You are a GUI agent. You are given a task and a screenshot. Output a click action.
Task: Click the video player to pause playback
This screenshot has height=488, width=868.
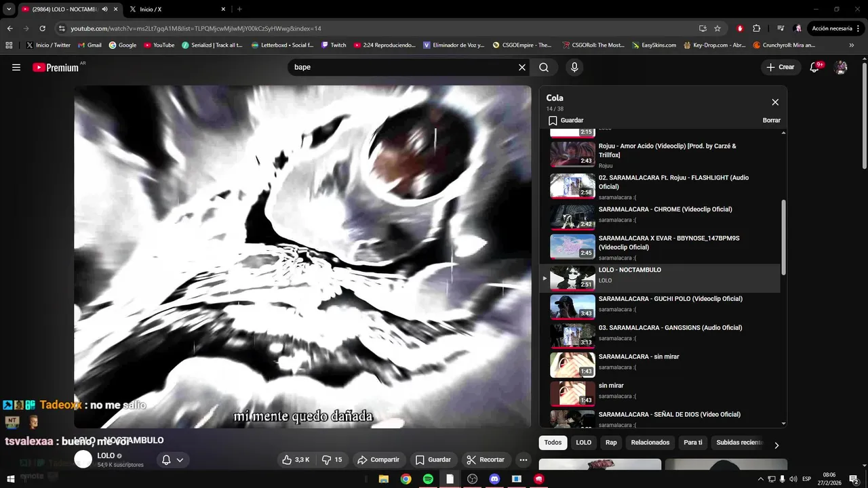tap(302, 256)
